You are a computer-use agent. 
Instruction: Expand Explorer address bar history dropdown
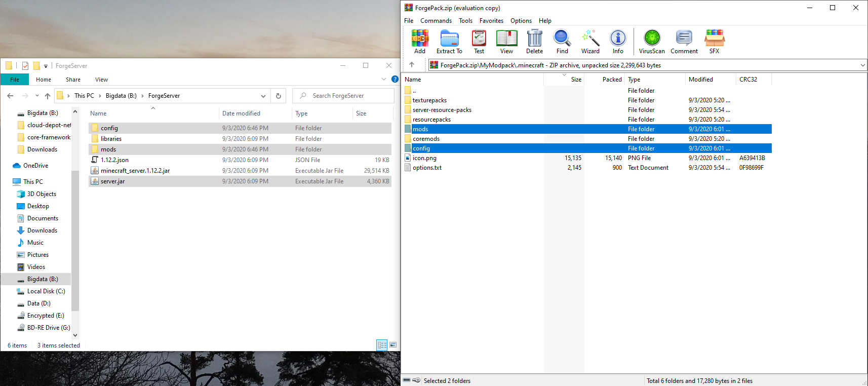pyautogui.click(x=263, y=96)
